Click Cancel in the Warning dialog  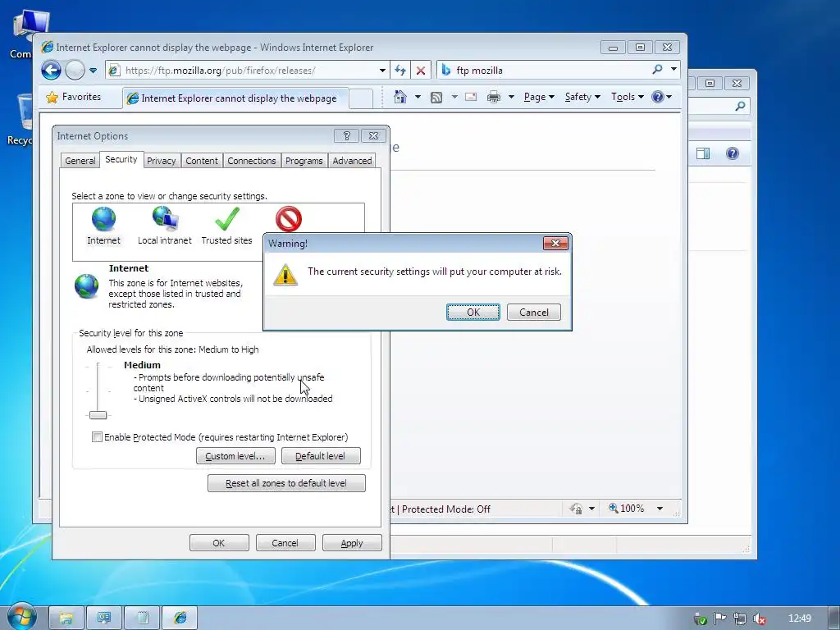pyautogui.click(x=533, y=313)
